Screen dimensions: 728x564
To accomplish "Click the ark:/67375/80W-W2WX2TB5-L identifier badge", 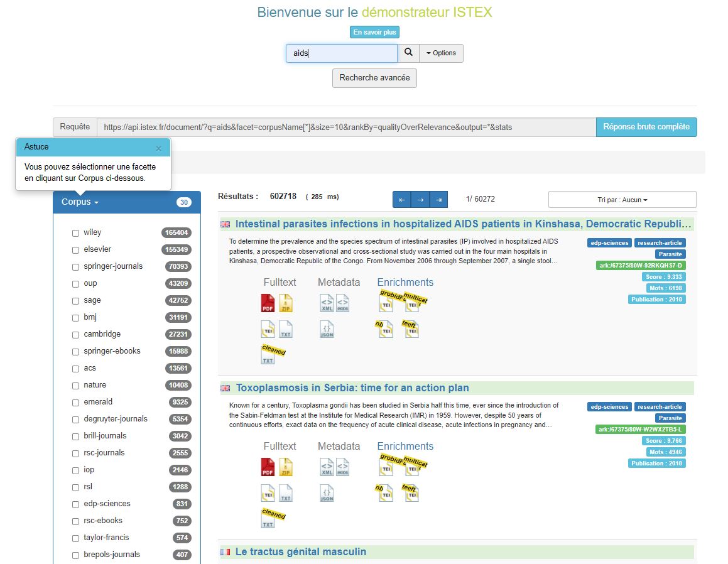I will tap(640, 430).
